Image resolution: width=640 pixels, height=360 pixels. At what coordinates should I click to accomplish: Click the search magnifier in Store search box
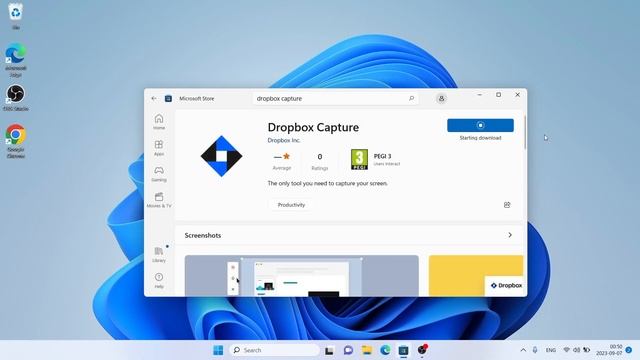411,98
